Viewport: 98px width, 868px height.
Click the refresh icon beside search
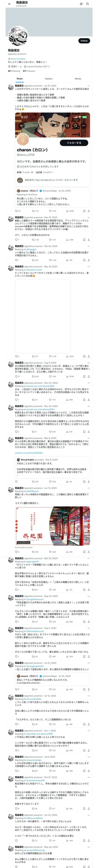(81, 4)
